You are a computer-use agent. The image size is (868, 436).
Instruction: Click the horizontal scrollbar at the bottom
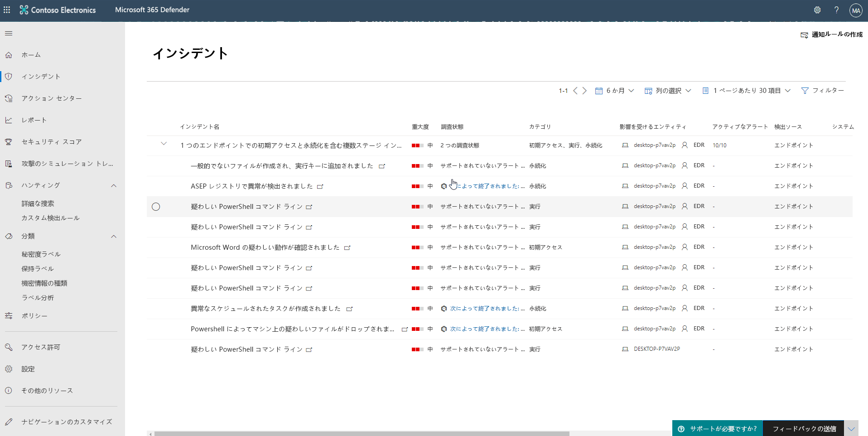362,434
